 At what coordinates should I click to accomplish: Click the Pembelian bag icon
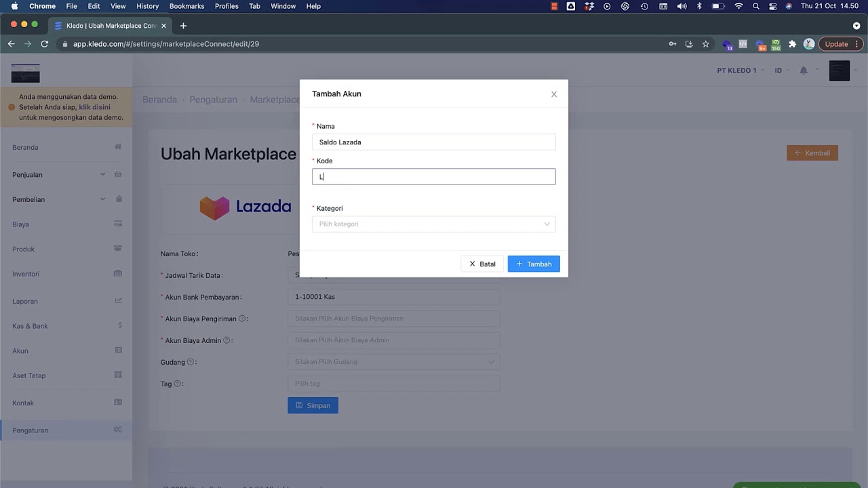pos(119,199)
